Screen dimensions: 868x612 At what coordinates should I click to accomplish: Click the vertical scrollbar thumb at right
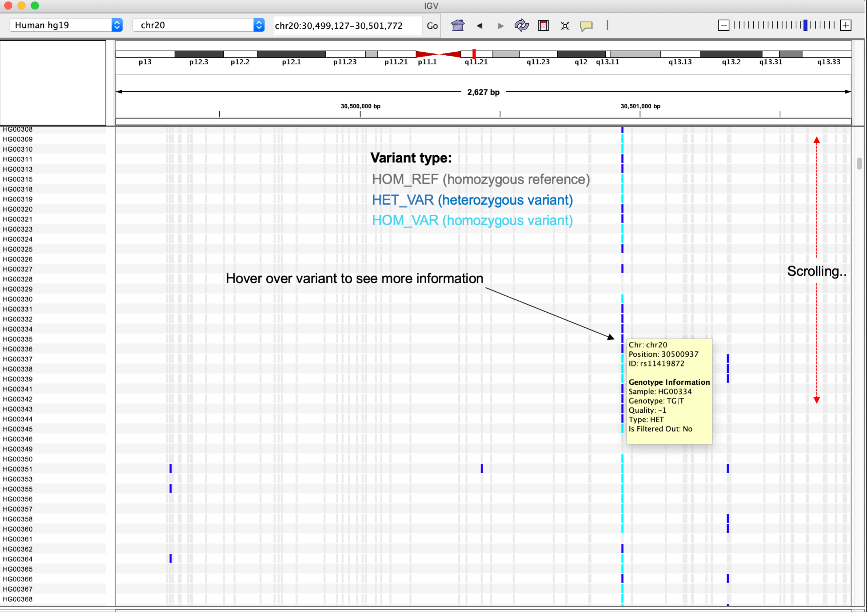[859, 164]
